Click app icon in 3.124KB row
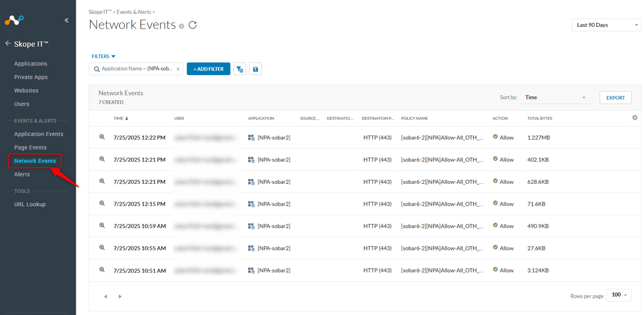644x315 pixels. (x=251, y=271)
